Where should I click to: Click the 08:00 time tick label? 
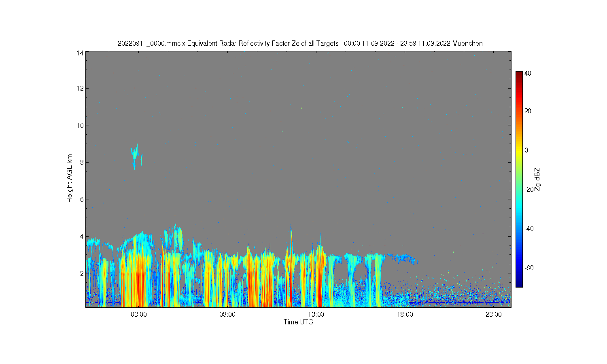(227, 314)
